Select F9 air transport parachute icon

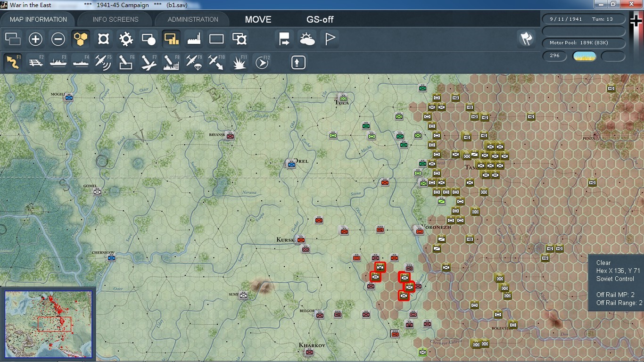click(x=194, y=62)
